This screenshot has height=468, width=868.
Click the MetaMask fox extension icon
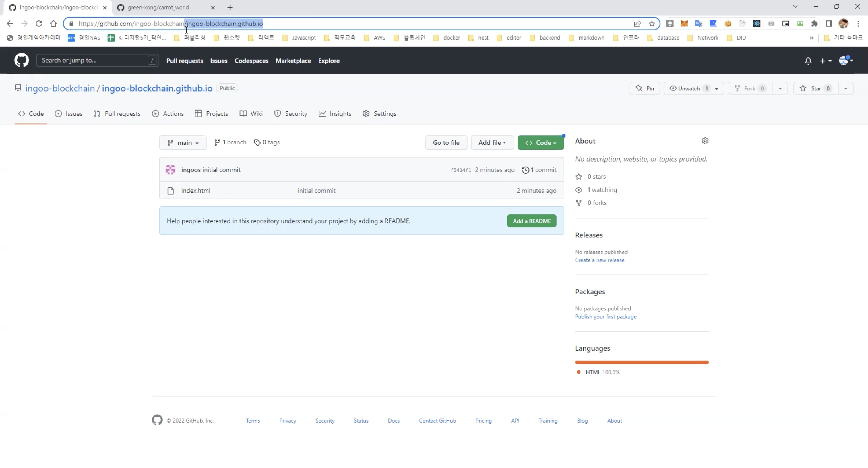[x=684, y=24]
